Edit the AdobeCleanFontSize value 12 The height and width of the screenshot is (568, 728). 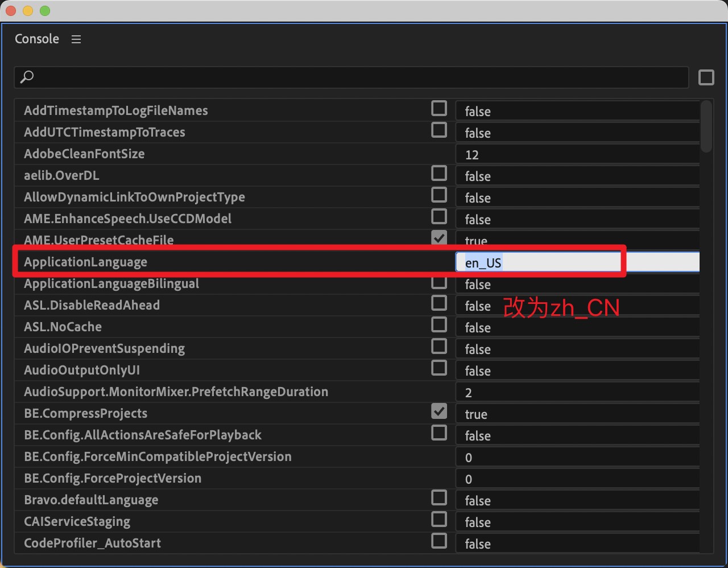tap(577, 154)
